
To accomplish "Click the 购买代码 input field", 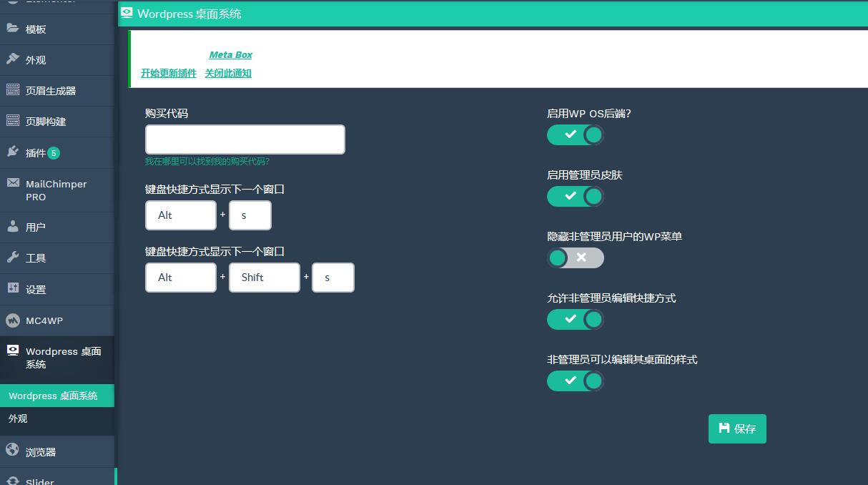I will (245, 139).
